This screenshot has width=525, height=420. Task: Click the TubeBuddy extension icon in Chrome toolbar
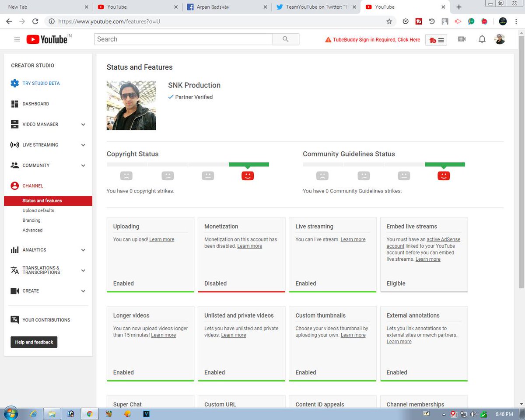(419, 21)
